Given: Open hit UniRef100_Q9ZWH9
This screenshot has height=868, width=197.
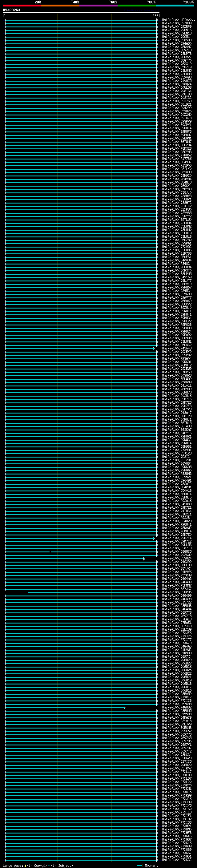Looking at the screenshot, I should pyautogui.click(x=177, y=23).
